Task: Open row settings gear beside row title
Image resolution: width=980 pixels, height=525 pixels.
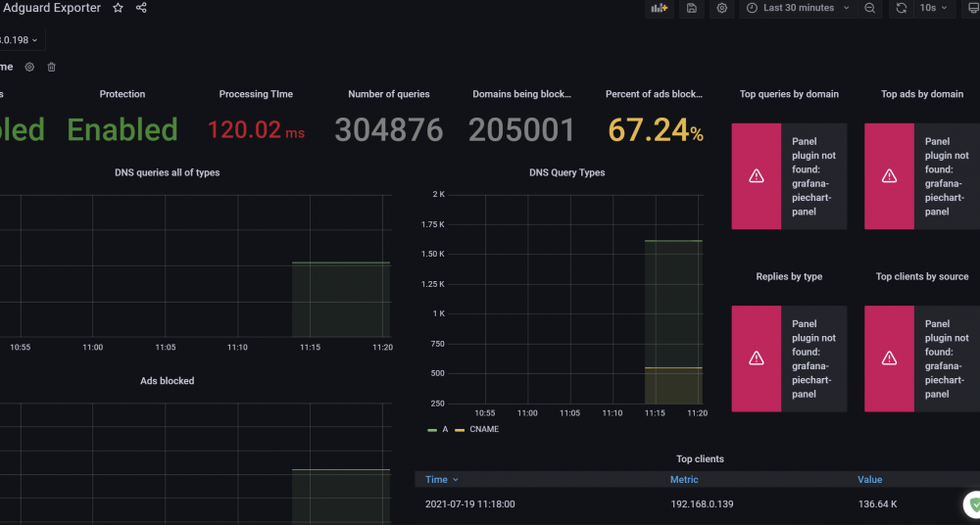Action: (x=29, y=67)
